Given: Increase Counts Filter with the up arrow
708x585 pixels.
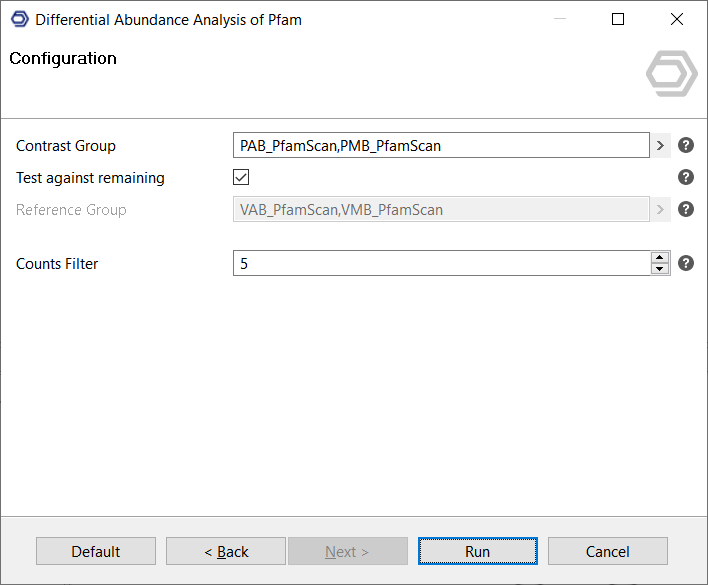Looking at the screenshot, I should (x=660, y=258).
